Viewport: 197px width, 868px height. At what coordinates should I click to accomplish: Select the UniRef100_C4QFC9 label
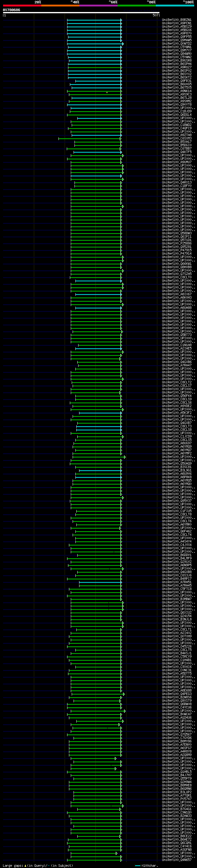(176, 128)
